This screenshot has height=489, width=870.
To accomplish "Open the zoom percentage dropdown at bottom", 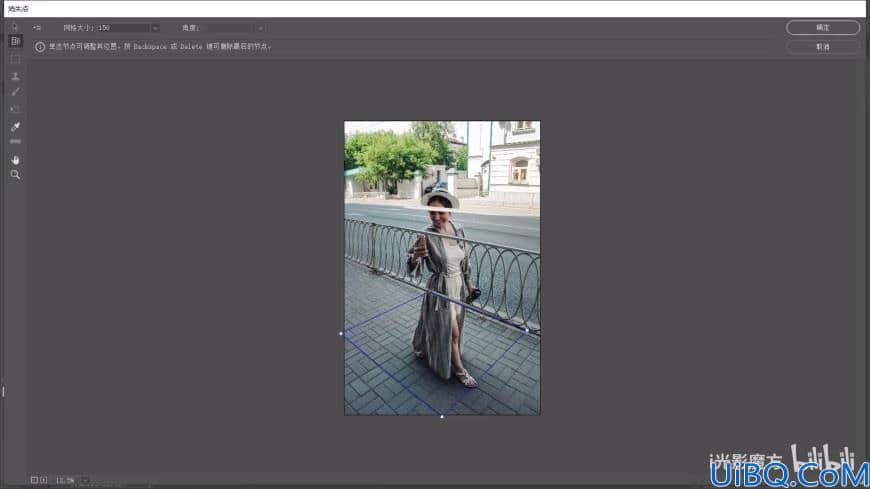I will click(x=85, y=480).
